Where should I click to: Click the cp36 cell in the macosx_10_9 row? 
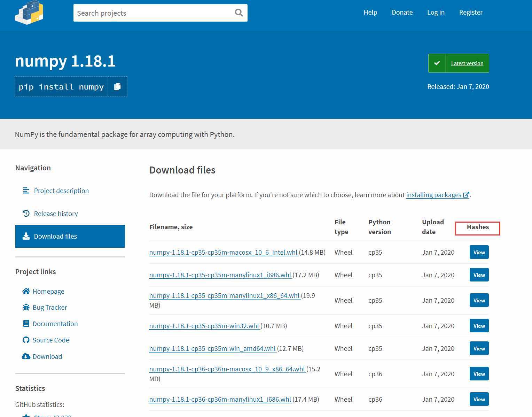coord(375,374)
